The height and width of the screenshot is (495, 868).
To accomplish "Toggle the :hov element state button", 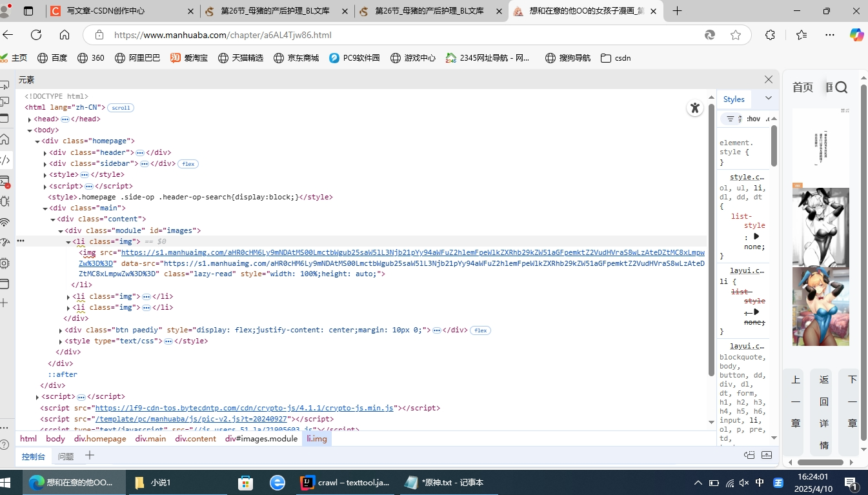I will click(753, 119).
